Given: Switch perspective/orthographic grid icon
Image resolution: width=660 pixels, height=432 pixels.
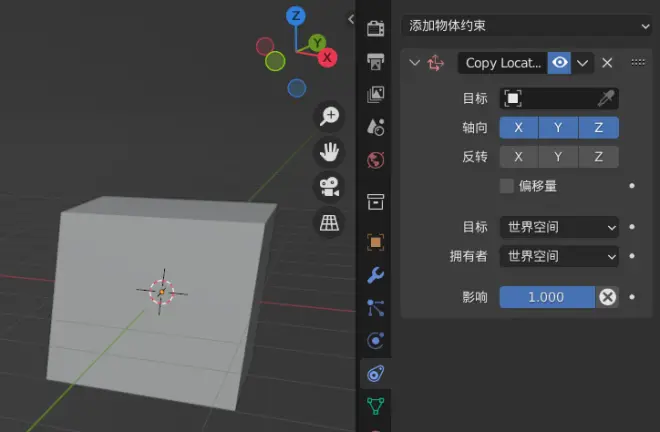Looking at the screenshot, I should (x=329, y=223).
